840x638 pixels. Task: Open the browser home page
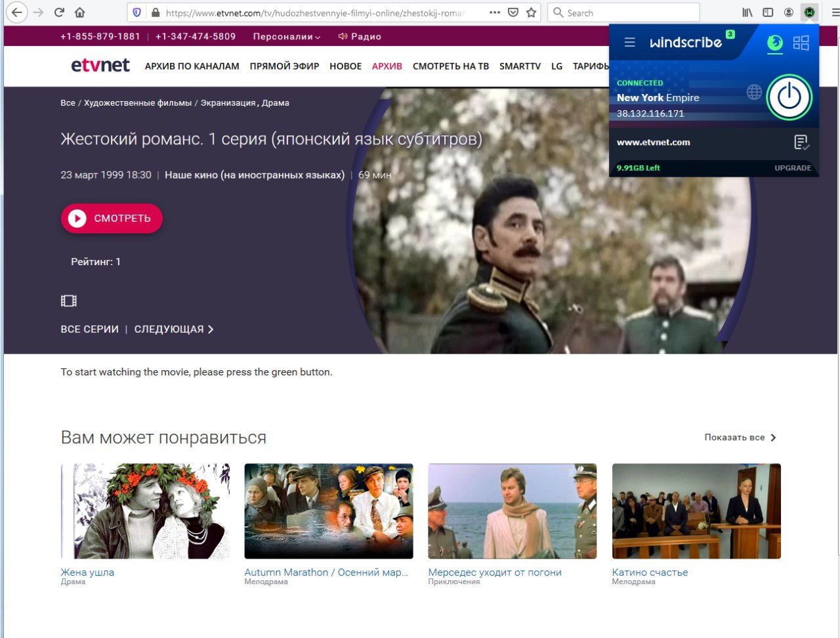coord(80,12)
